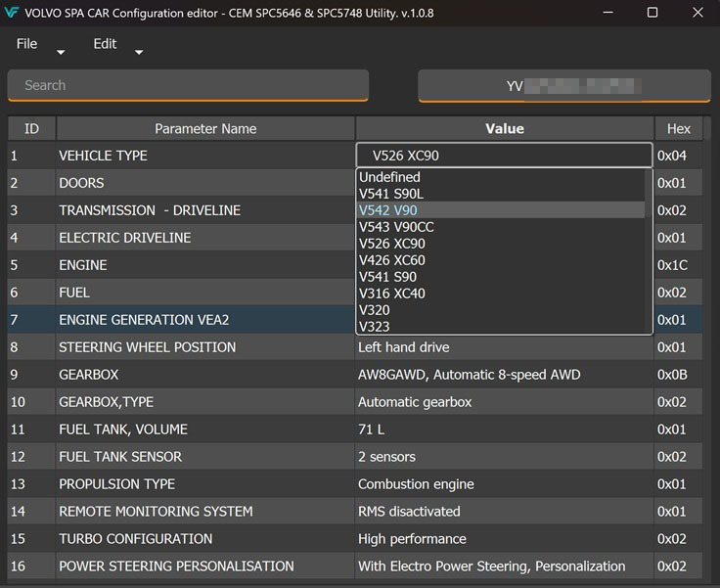
Task: Click the Combustion engine value
Action: (x=504, y=483)
